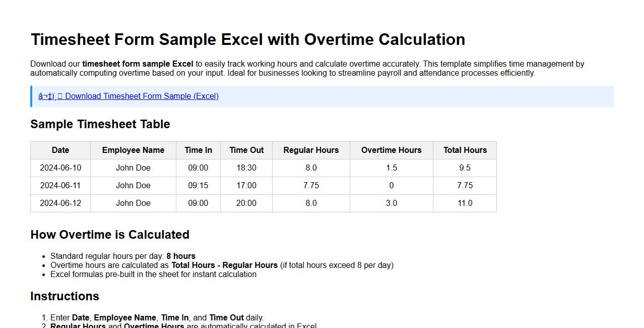This screenshot has width=644, height=328.
Task: Click the 1.5 overtime hours value
Action: pyautogui.click(x=391, y=168)
